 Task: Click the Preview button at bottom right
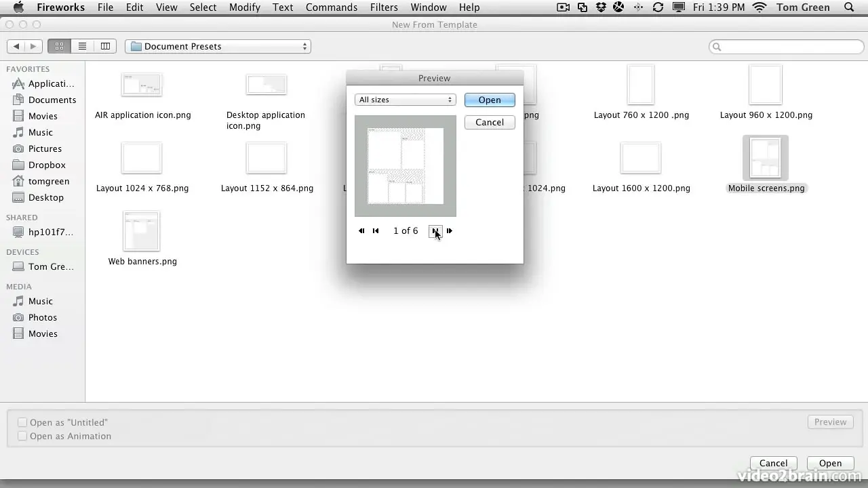(x=830, y=422)
